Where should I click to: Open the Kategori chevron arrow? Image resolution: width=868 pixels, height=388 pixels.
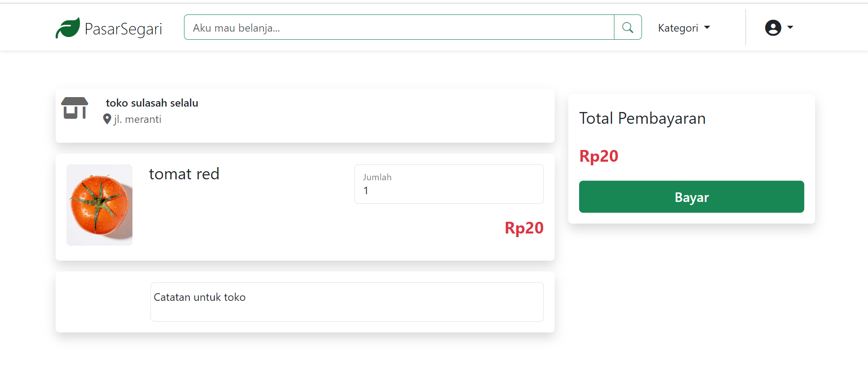(x=707, y=28)
